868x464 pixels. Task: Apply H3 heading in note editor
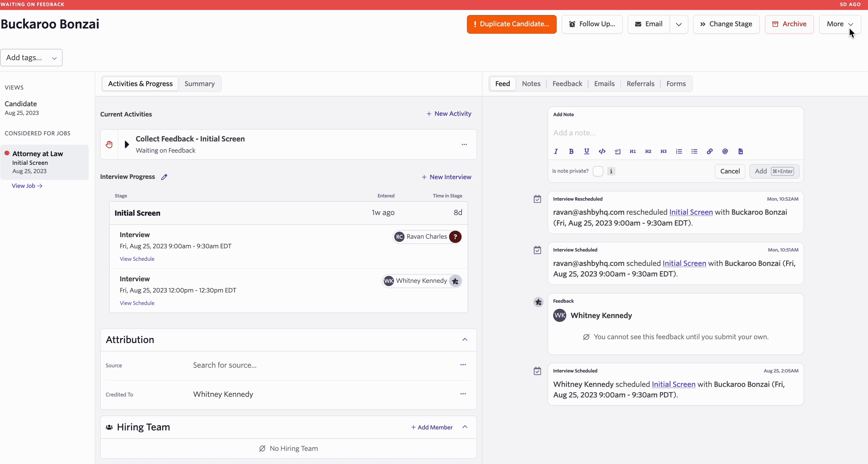tap(663, 151)
